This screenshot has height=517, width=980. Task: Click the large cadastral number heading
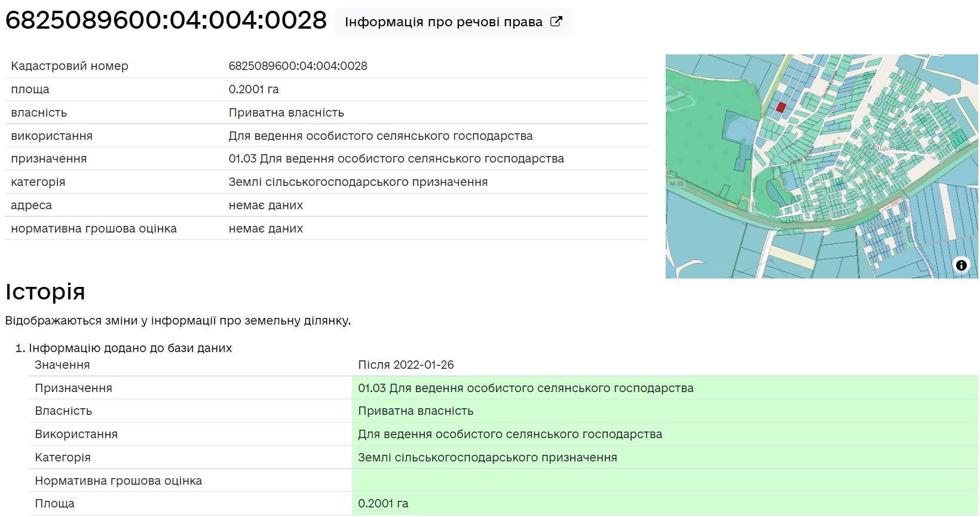click(166, 20)
